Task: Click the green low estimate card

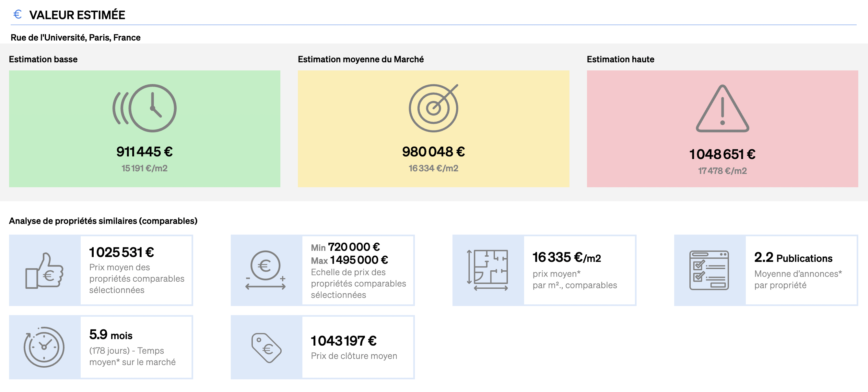Action: (145, 129)
